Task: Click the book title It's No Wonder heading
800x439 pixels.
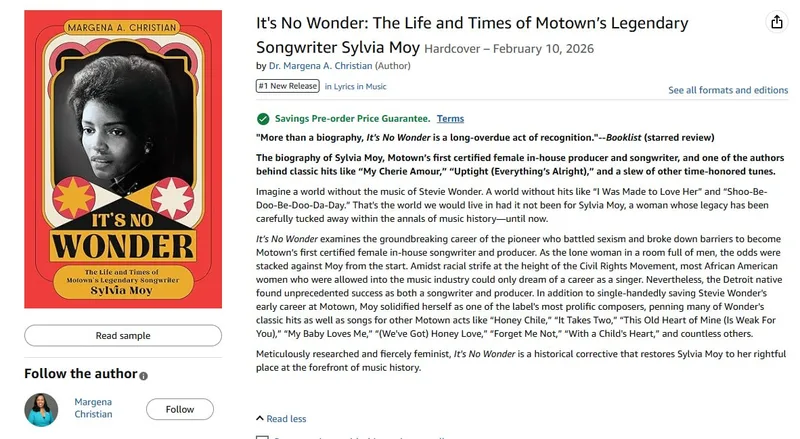Action: pyautogui.click(x=472, y=35)
